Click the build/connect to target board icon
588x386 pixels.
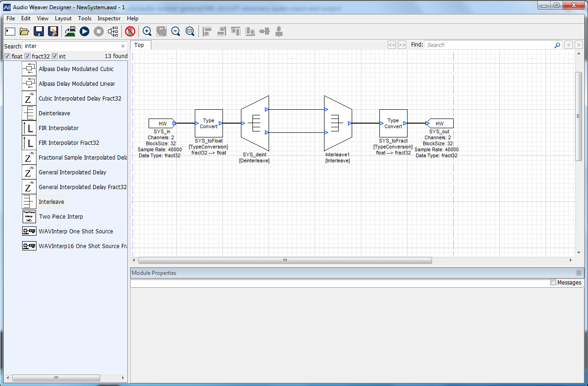tap(70, 31)
